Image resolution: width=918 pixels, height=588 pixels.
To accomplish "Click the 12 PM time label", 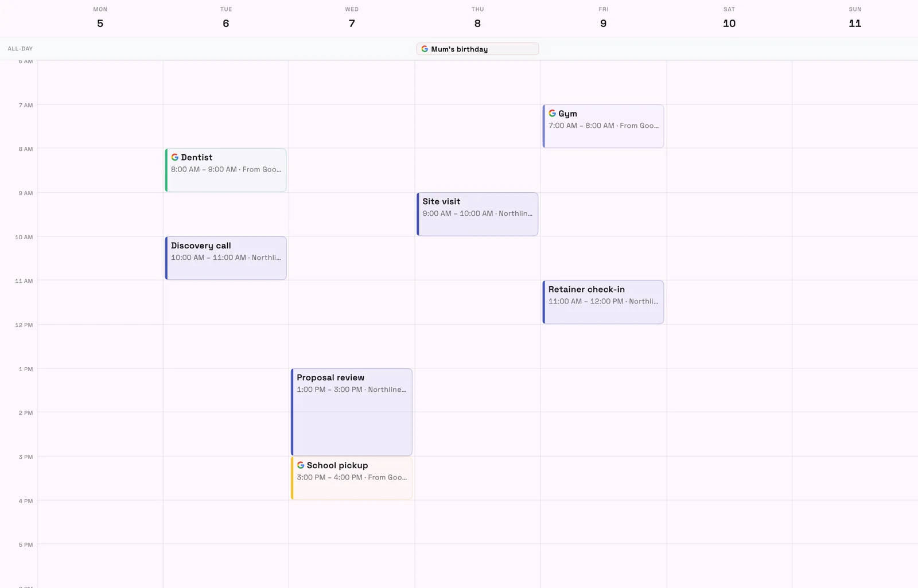I will 24,325.
